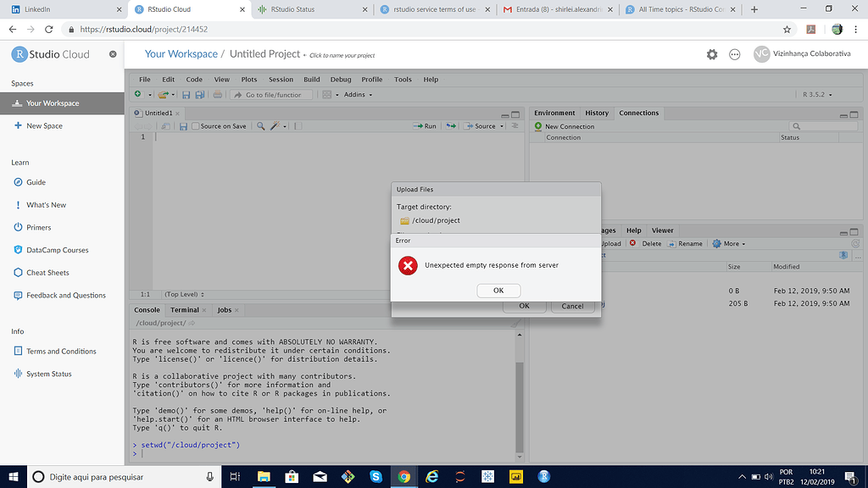Click OK in the Error dialog
Image resolution: width=868 pixels, height=488 pixels.
click(x=498, y=291)
